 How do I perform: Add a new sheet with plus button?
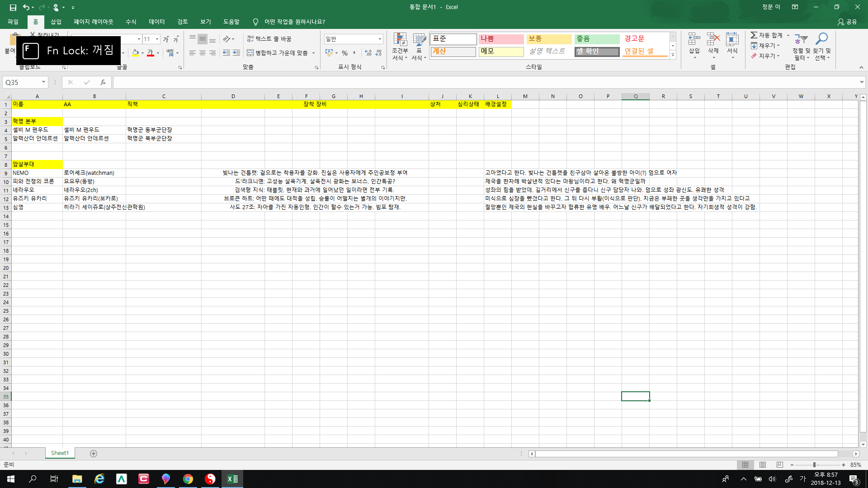(x=94, y=453)
